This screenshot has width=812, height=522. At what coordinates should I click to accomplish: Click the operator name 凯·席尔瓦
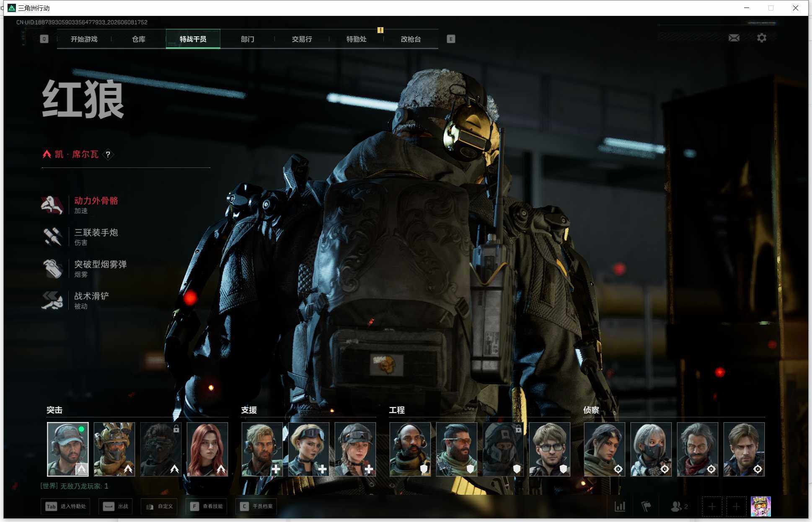tap(77, 154)
